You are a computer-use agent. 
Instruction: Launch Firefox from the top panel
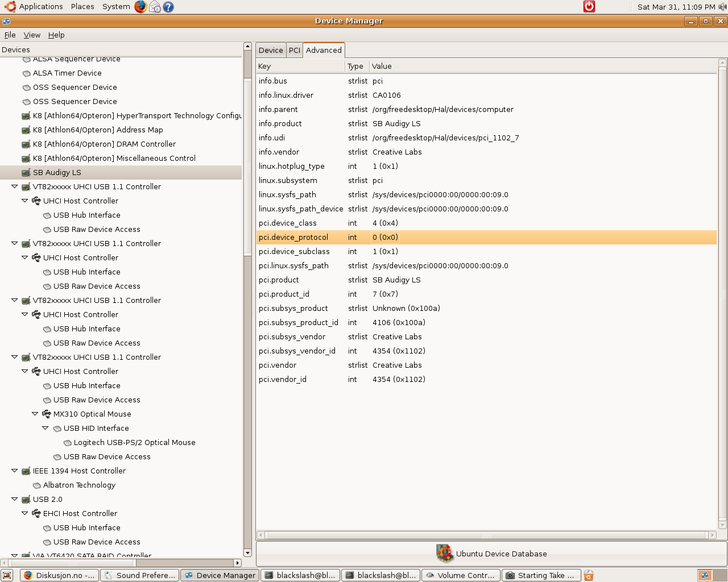click(140, 7)
